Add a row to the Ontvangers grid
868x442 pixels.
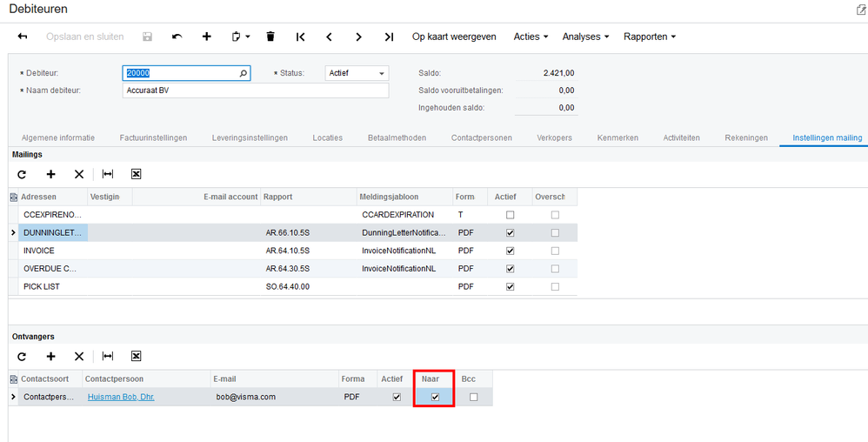(x=51, y=356)
